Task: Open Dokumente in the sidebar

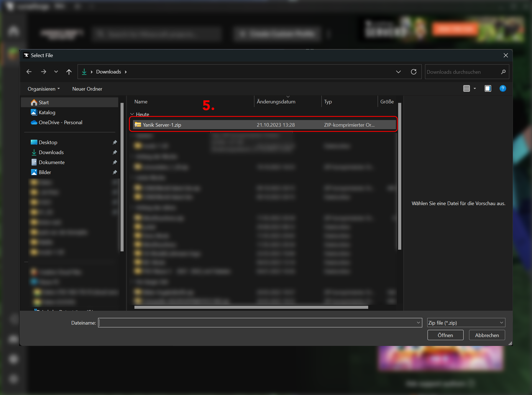Action: [x=52, y=162]
